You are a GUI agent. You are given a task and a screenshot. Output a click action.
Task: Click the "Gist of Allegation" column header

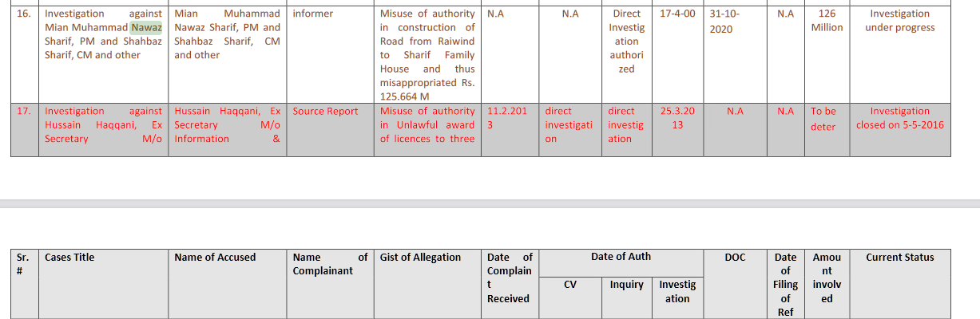pyautogui.click(x=427, y=283)
